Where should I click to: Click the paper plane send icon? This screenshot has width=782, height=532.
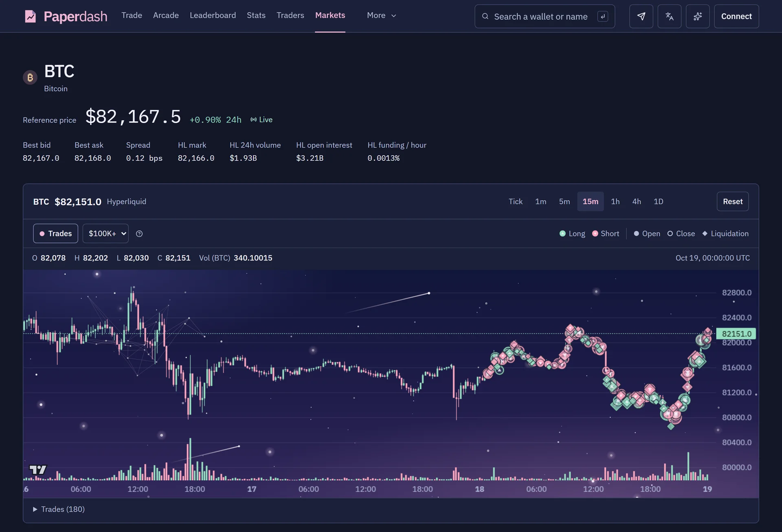pyautogui.click(x=641, y=16)
